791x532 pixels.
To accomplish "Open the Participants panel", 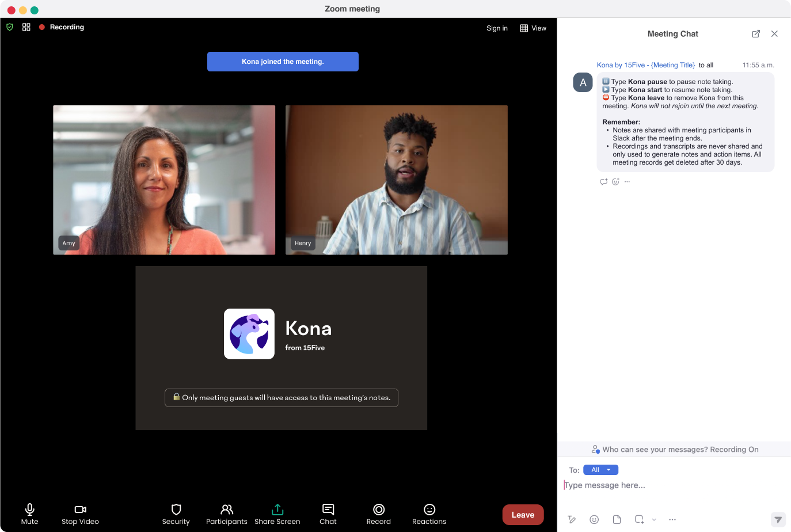I will [x=226, y=514].
